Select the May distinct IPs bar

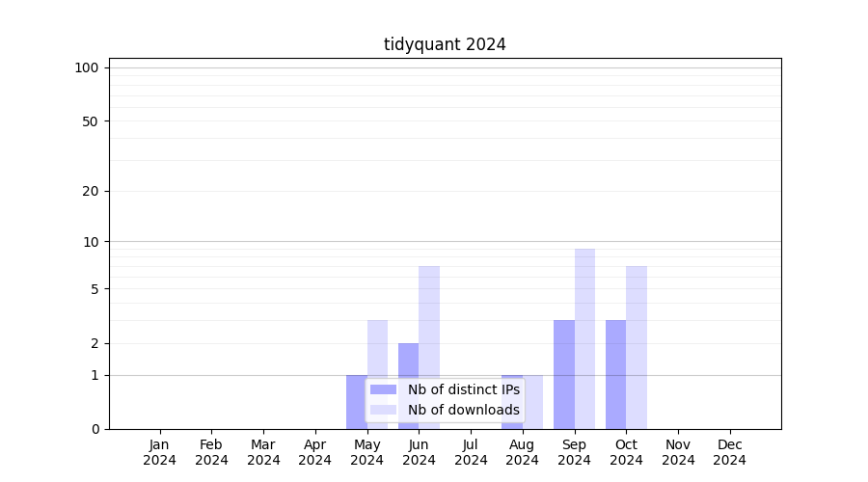tap(356, 402)
